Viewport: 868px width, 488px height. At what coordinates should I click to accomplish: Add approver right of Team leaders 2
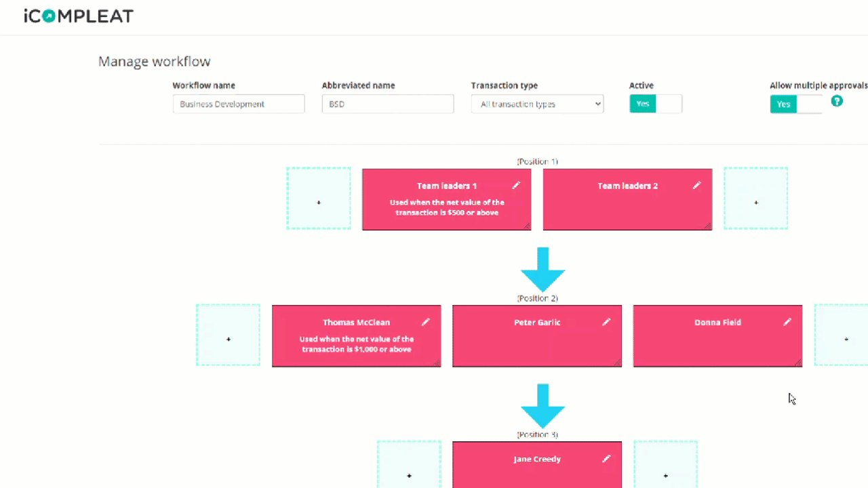pos(756,199)
